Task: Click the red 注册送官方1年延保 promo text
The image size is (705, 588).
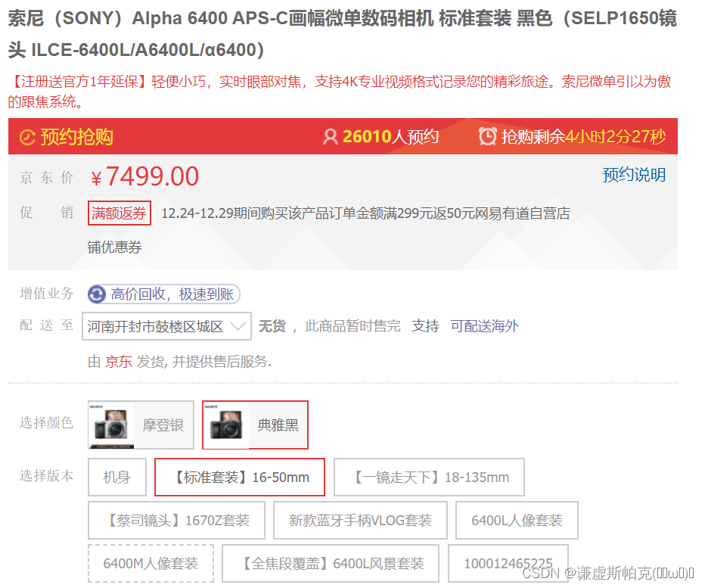Action: [340, 92]
